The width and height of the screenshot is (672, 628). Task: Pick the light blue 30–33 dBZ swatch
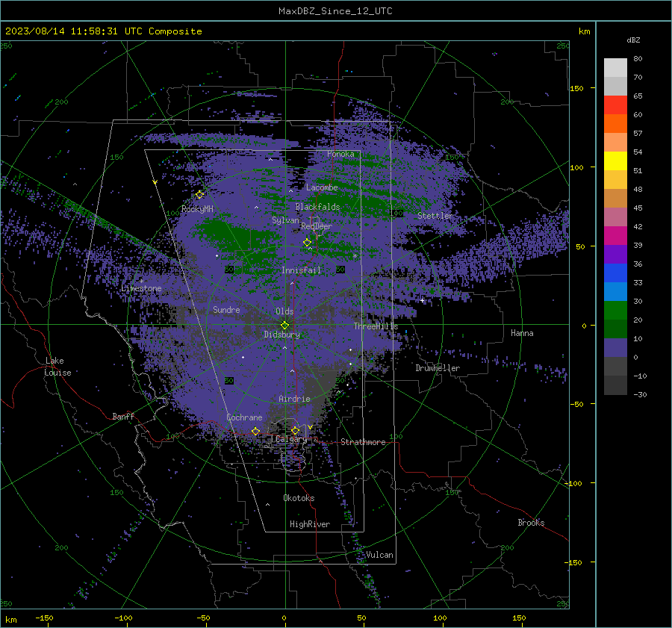click(x=615, y=292)
